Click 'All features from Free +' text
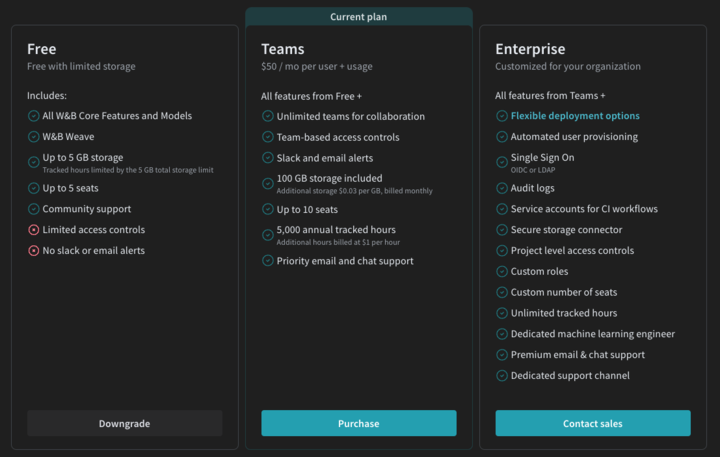 coord(311,96)
